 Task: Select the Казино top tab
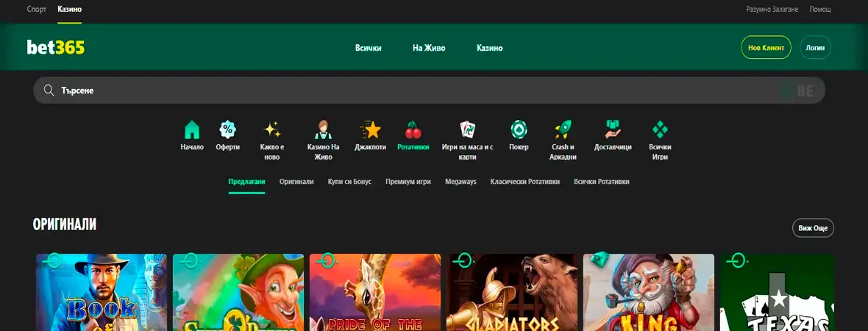(70, 10)
